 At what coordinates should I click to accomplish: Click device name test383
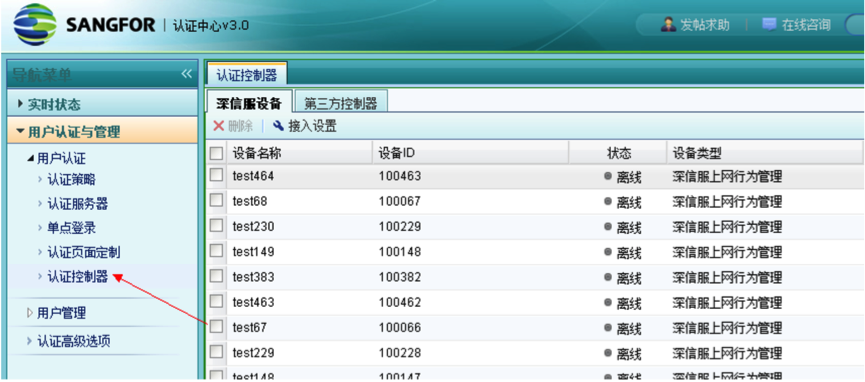tap(253, 277)
